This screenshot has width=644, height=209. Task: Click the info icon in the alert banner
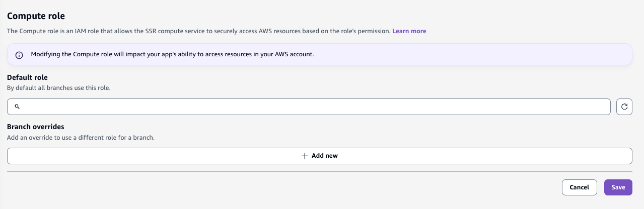click(19, 55)
